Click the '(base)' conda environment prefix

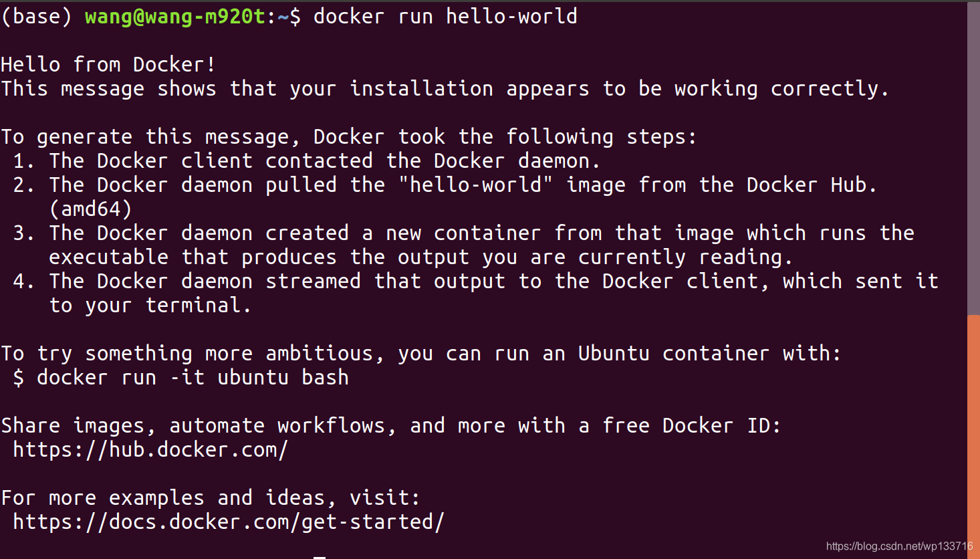pos(37,17)
